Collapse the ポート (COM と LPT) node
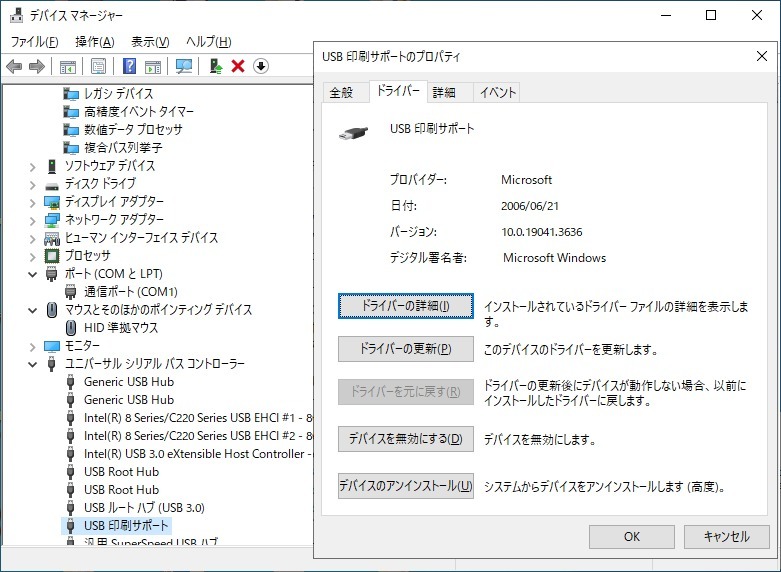This screenshot has height=572, width=781. [32, 275]
